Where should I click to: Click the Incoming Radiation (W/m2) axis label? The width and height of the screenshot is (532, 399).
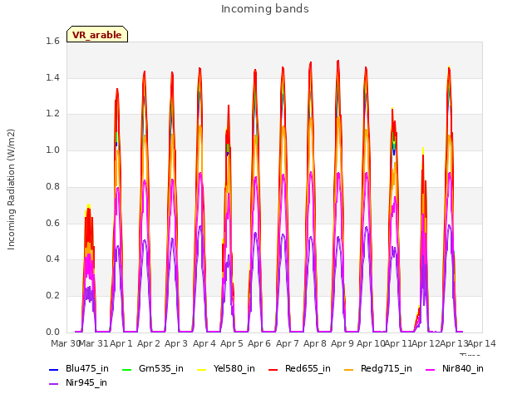pyautogui.click(x=11, y=190)
